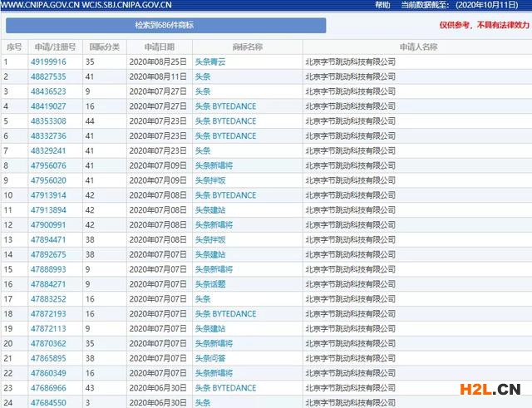The image size is (532, 408).
Task: Open registration number 47888993
Action: 48,269
